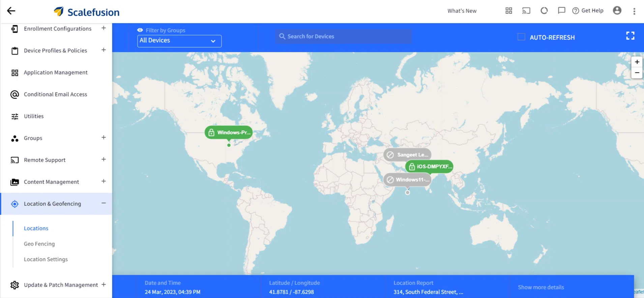Open Geo Fencing submenu item
644x298 pixels.
coord(39,244)
